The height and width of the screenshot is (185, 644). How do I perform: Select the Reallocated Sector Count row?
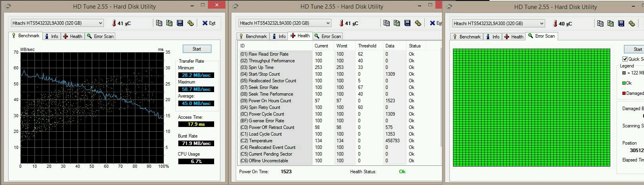coord(273,81)
